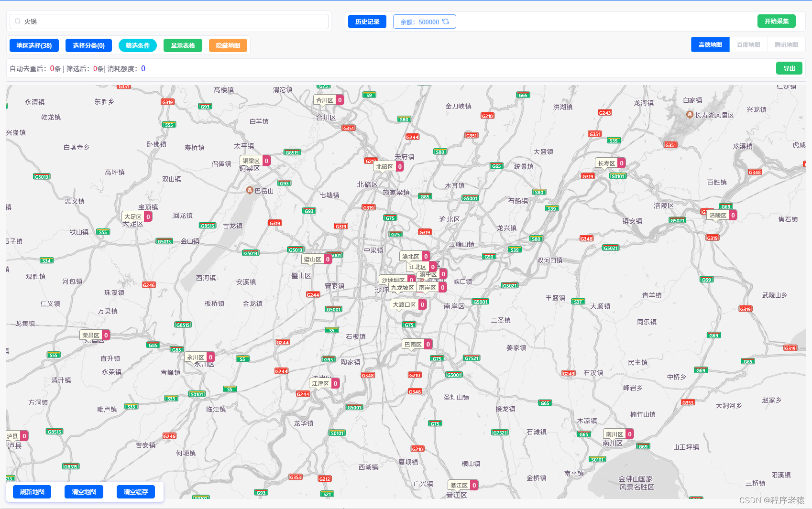
Task: Select the 永川区 map marker
Action: (200, 357)
